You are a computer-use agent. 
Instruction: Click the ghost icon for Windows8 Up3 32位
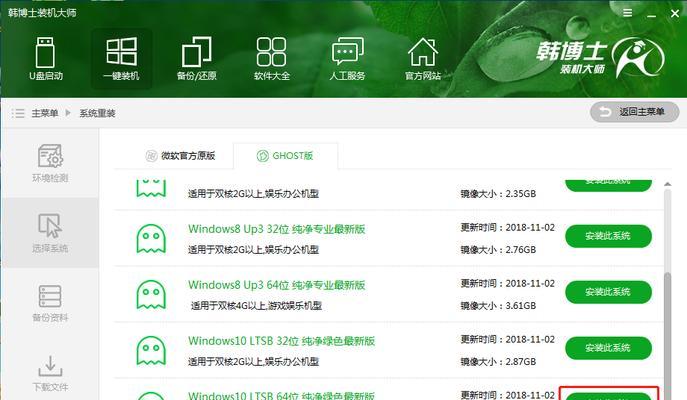pos(151,239)
